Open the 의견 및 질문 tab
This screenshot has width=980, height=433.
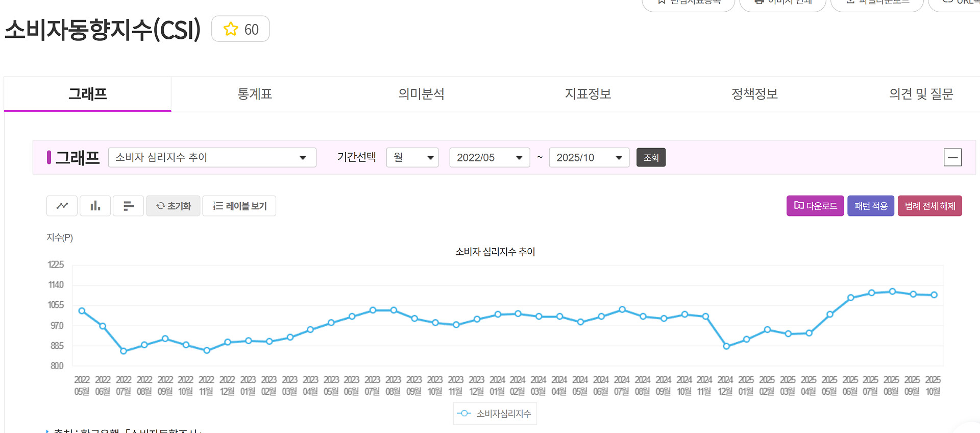[921, 94]
